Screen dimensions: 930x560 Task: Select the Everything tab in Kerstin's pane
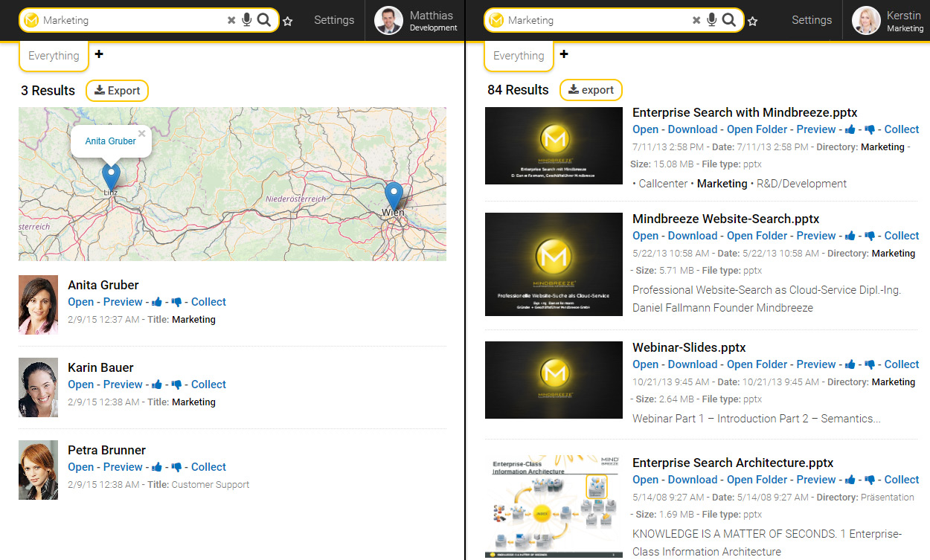519,56
